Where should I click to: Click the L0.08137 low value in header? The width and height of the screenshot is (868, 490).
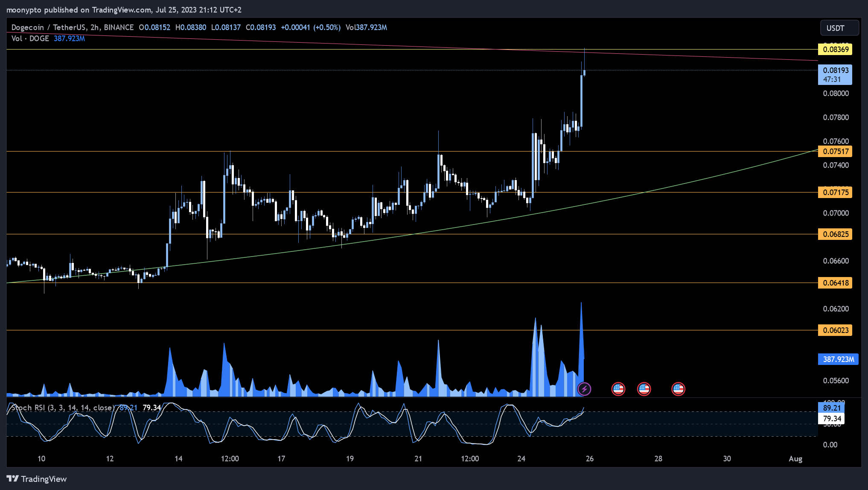coord(226,27)
